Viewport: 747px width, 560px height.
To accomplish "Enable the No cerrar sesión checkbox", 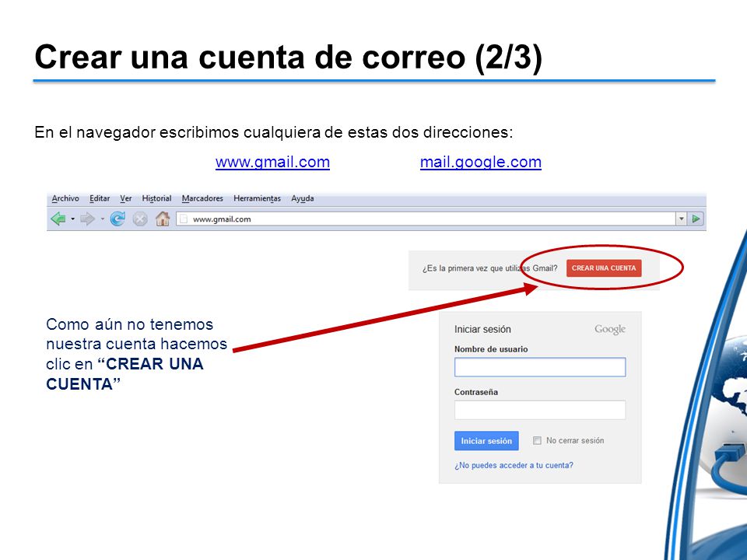I will (x=537, y=440).
